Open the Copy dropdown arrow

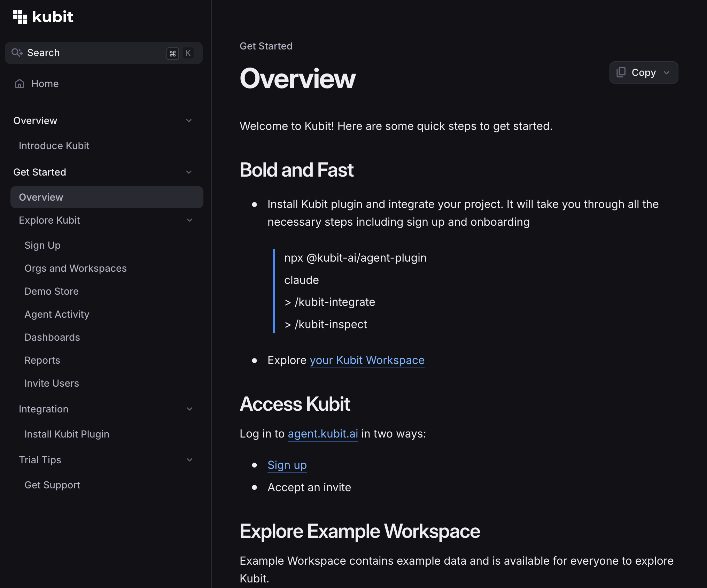667,72
